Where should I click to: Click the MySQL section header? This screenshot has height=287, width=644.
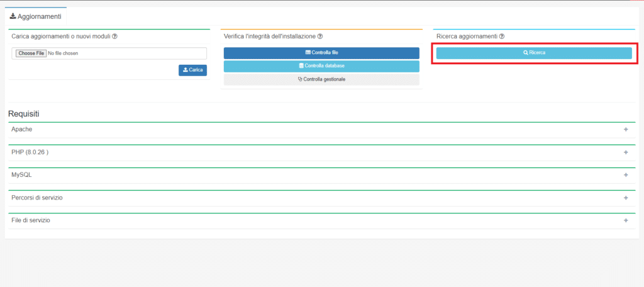pos(21,175)
